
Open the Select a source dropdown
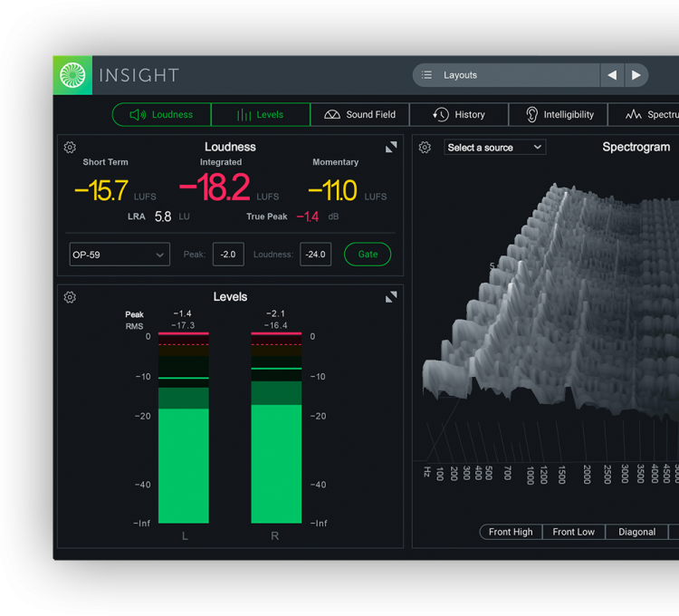click(x=494, y=148)
